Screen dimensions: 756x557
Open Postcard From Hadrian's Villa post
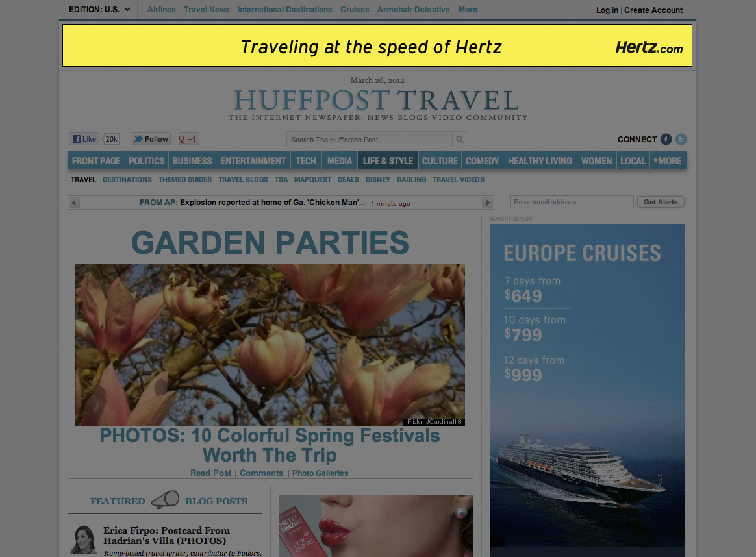coord(166,536)
